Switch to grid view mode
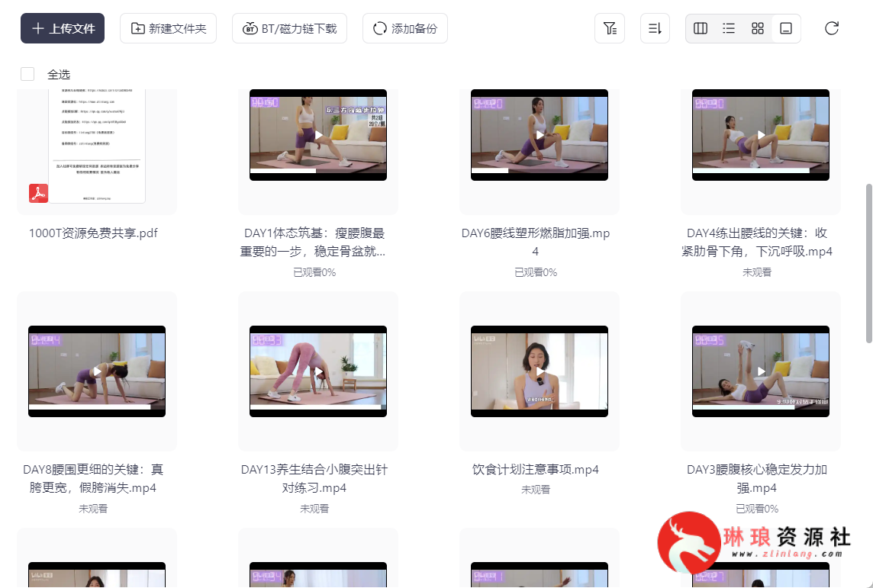 [x=758, y=28]
